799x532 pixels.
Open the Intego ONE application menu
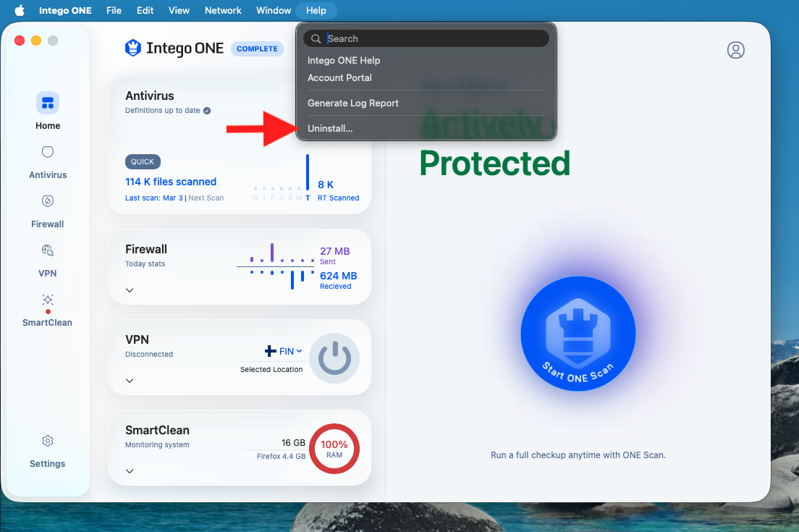point(65,10)
